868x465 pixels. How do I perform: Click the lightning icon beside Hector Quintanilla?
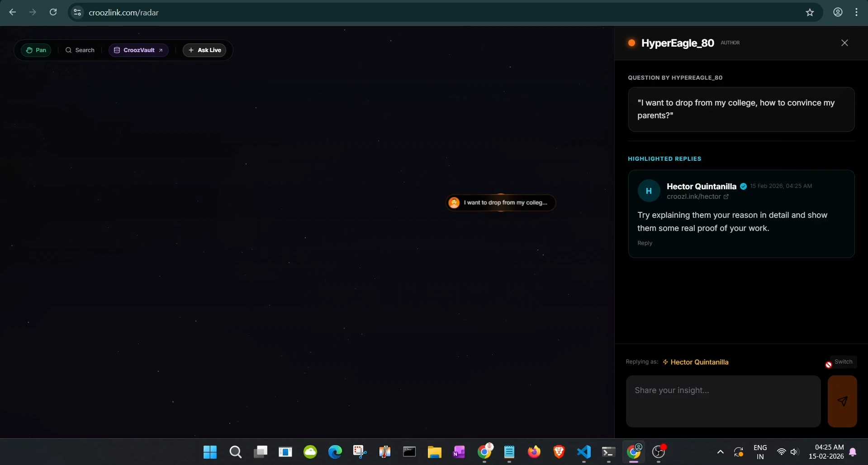665,362
